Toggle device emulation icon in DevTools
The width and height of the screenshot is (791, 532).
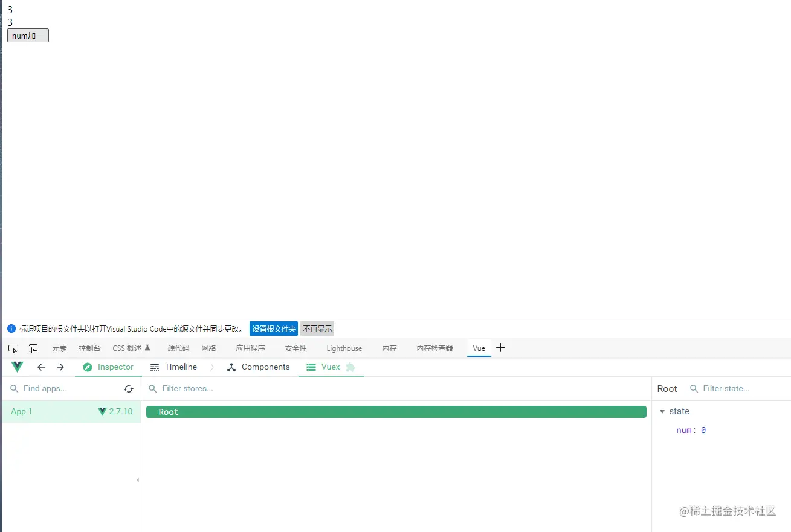click(33, 348)
